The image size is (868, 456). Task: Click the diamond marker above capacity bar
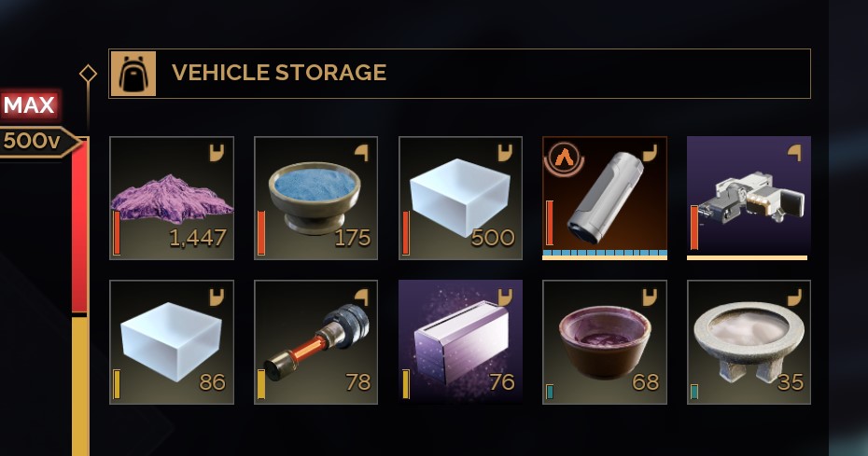(x=88, y=74)
